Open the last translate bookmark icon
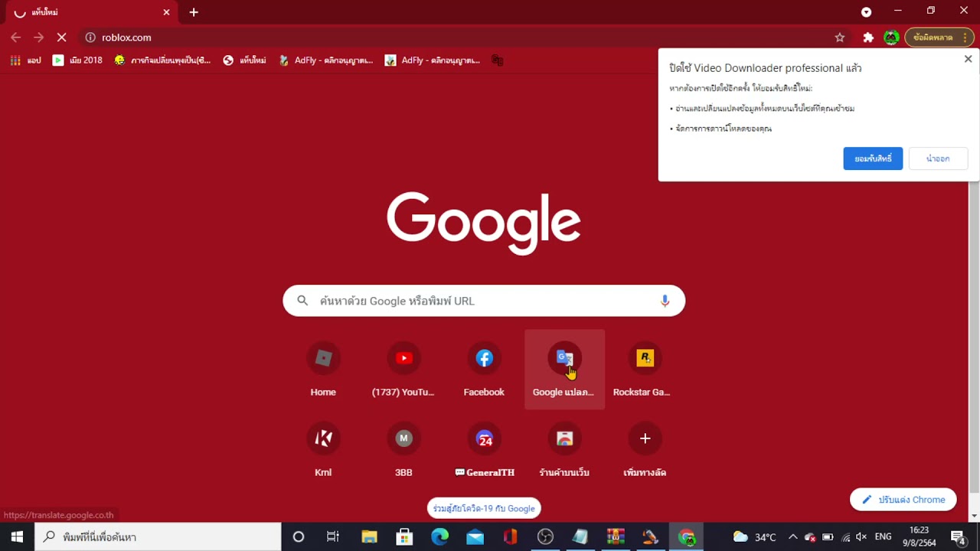This screenshot has height=551, width=980. [x=497, y=60]
